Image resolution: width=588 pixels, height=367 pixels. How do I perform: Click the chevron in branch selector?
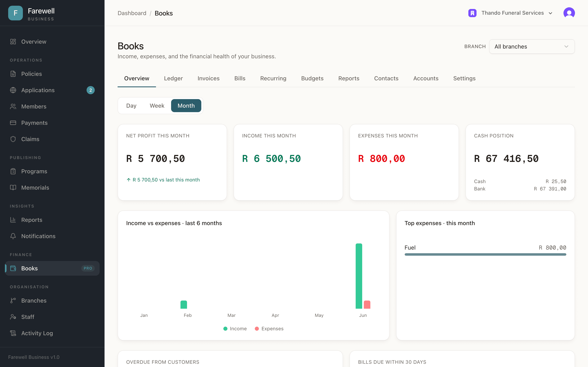[566, 46]
